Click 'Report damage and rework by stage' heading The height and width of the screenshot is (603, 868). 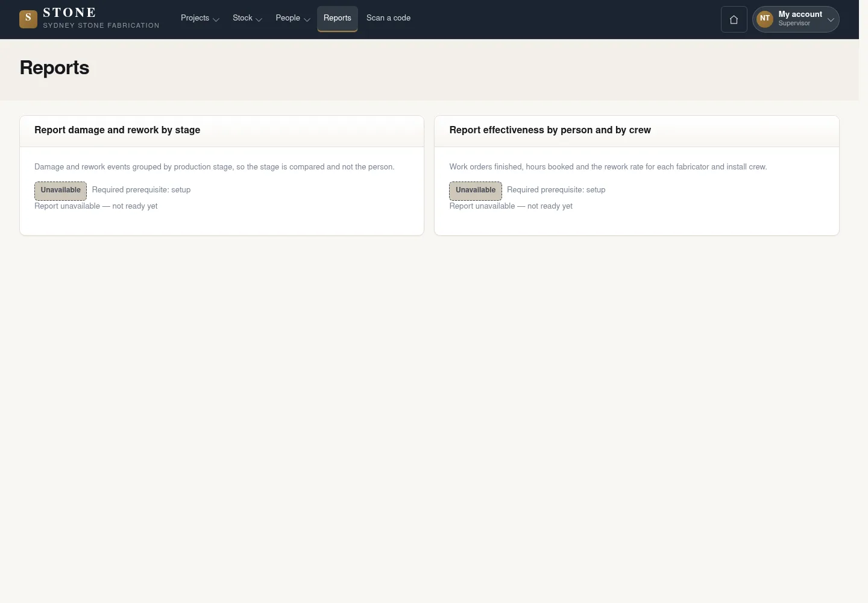click(x=118, y=130)
